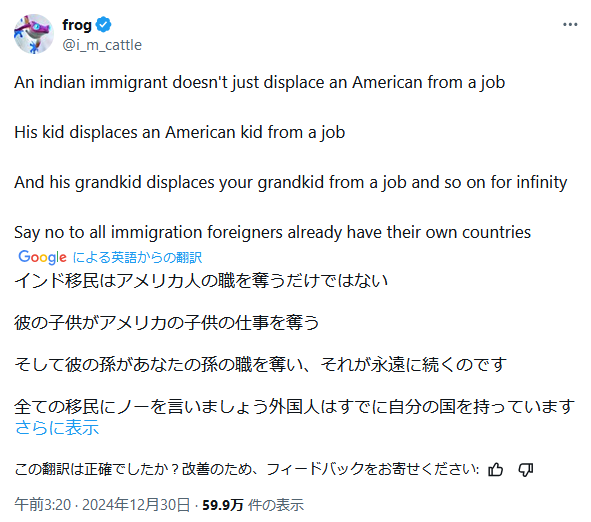
Task: Click the Google logo above the translation
Action: 42,257
